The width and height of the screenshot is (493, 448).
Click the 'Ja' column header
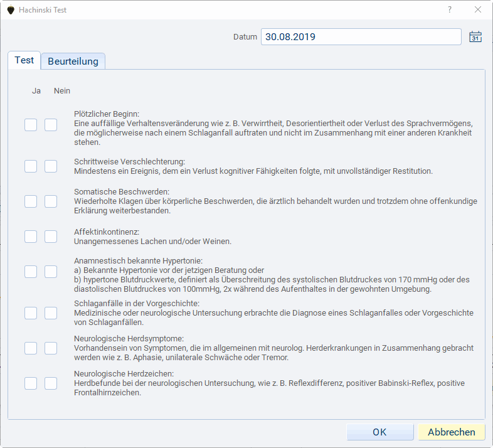(x=36, y=91)
